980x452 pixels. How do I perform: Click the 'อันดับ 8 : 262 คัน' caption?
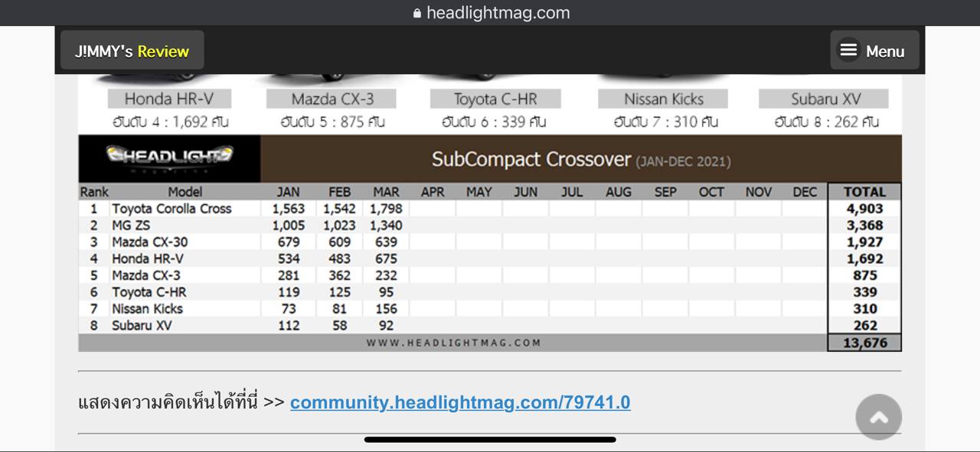click(827, 122)
